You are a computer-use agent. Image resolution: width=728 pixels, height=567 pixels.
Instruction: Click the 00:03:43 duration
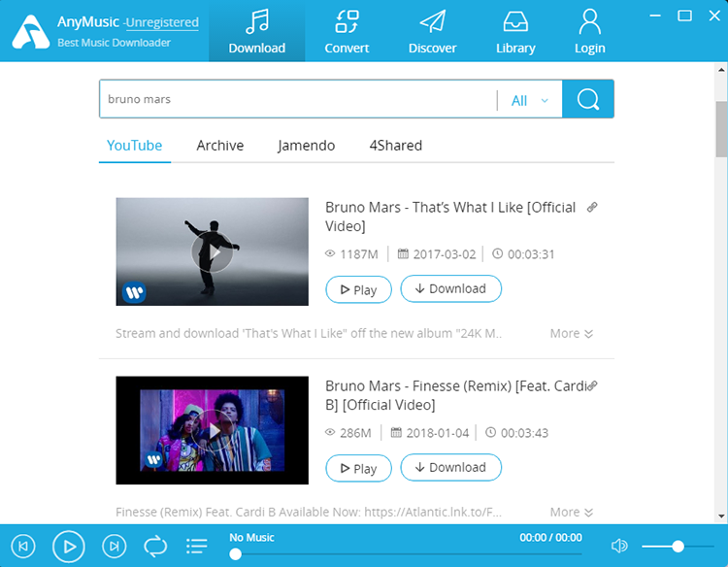pos(524,433)
